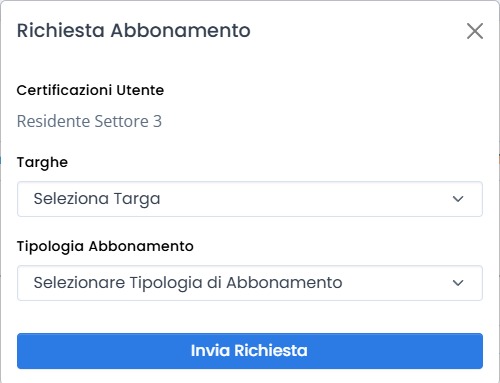Open the Selezionare Tipologia di Abbonamento dropdown

tap(250, 283)
